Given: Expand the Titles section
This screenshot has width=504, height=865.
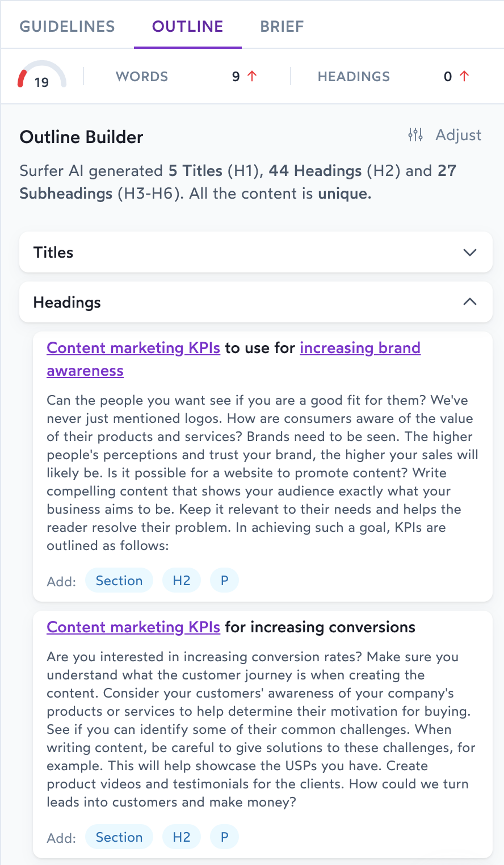Looking at the screenshot, I should (469, 253).
